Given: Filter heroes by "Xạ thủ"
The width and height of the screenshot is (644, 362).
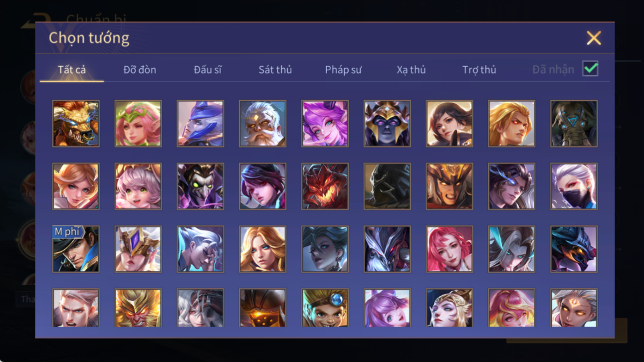Looking at the screenshot, I should click(x=411, y=70).
